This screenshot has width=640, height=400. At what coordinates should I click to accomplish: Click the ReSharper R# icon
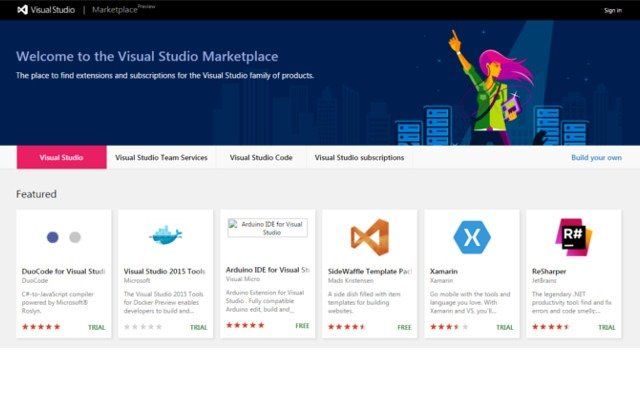(x=573, y=237)
